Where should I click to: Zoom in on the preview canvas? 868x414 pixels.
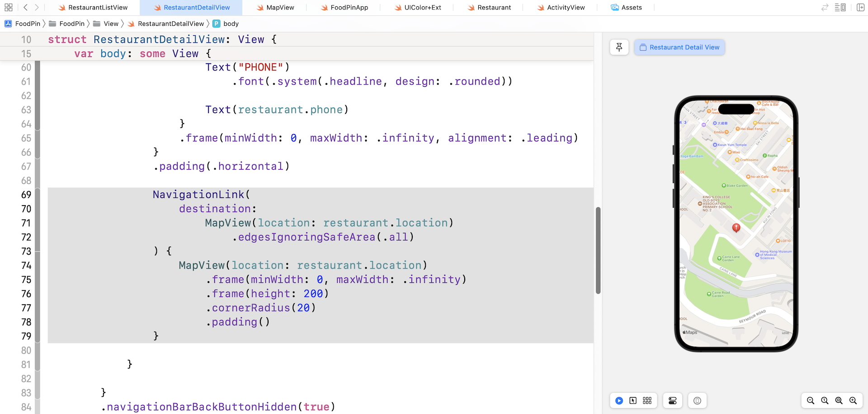point(853,400)
